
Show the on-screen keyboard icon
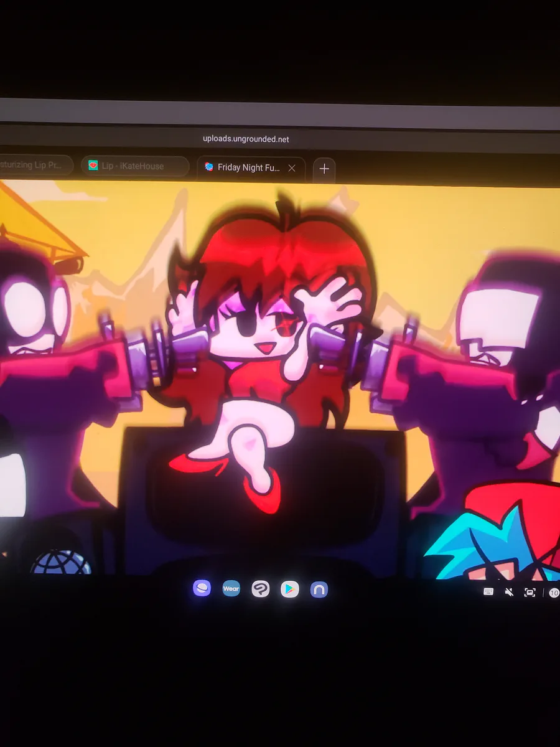coord(488,592)
